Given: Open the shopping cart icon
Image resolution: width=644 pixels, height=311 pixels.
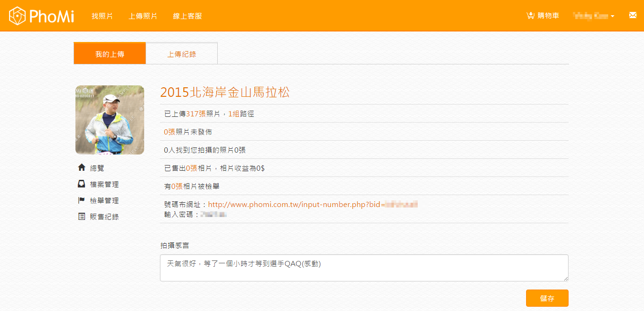Looking at the screenshot, I should point(530,16).
